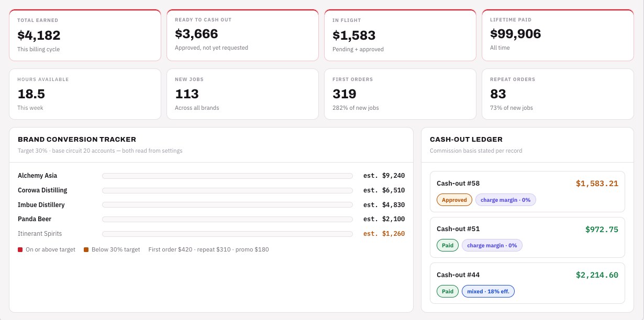Screen dimensions: 644x320
Task: Click charge margin tag on Cash-out #58
Action: 506,200
